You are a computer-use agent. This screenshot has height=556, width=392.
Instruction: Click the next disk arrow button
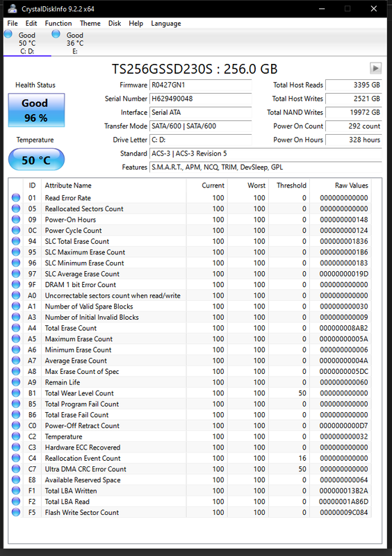pyautogui.click(x=375, y=67)
